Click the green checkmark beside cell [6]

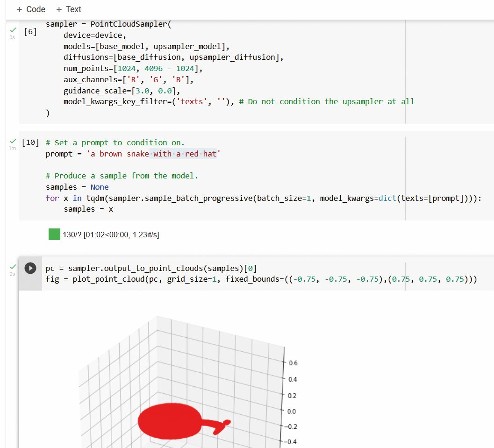[13, 30]
